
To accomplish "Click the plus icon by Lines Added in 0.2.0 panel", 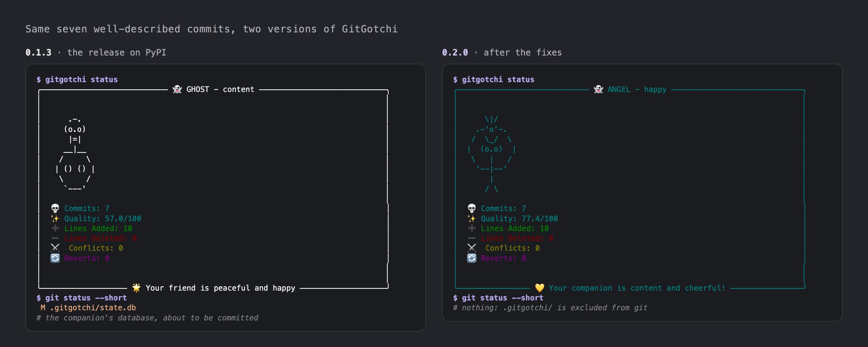I will (472, 228).
